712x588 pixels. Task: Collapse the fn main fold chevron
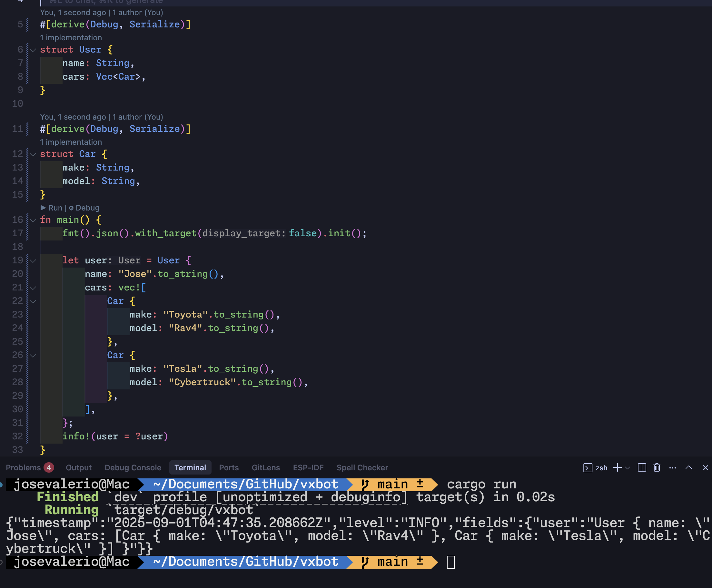point(33,220)
